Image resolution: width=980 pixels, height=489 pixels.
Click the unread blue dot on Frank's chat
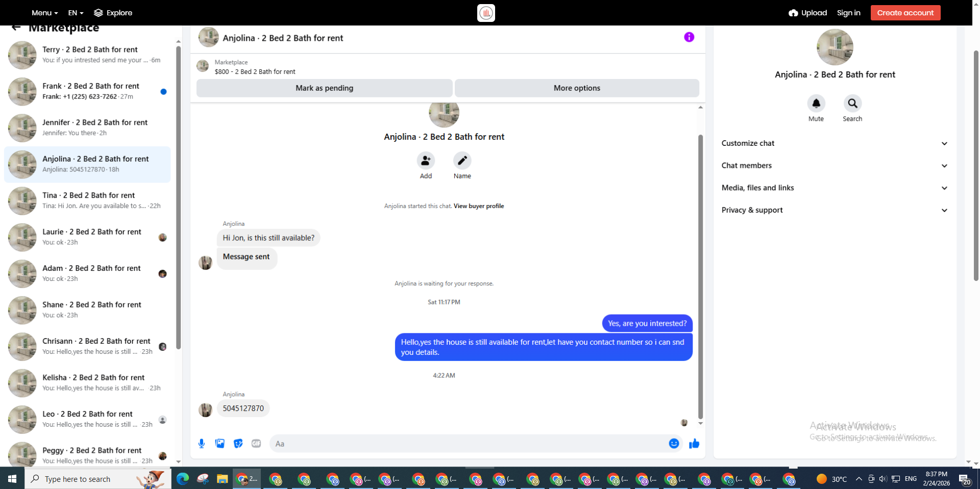[163, 92]
